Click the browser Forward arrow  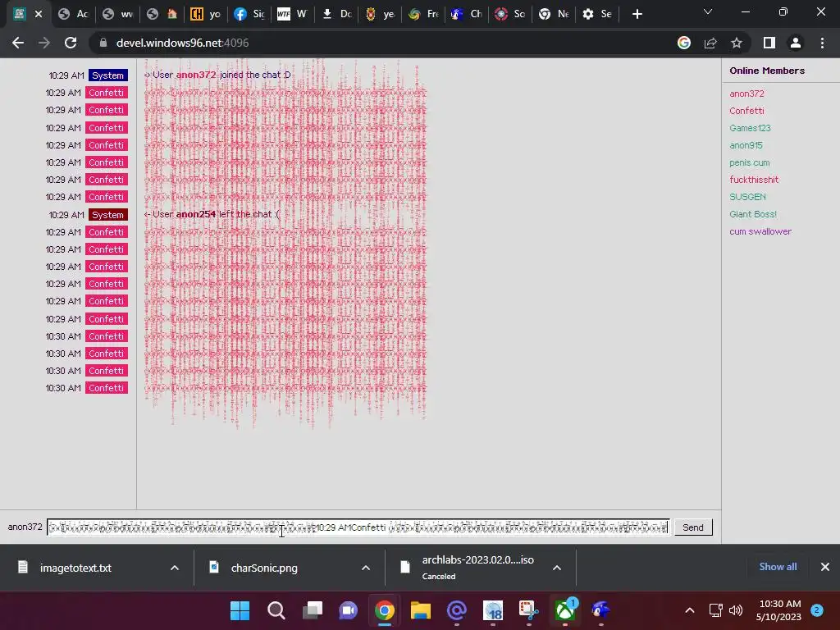click(44, 43)
